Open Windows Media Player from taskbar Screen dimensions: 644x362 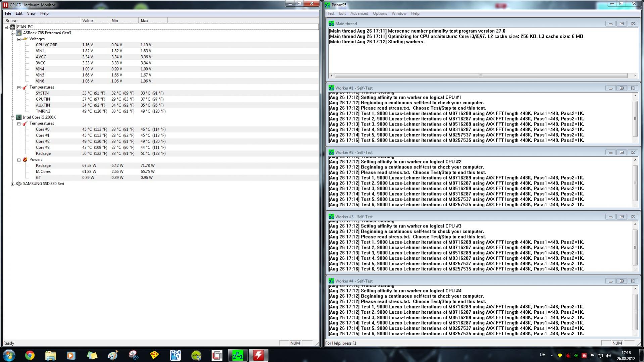pyautogui.click(x=71, y=355)
